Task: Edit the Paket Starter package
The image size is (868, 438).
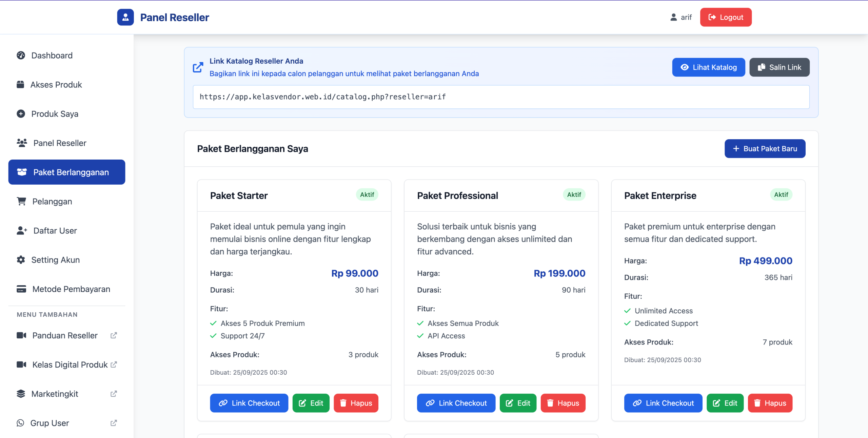Action: click(x=311, y=403)
